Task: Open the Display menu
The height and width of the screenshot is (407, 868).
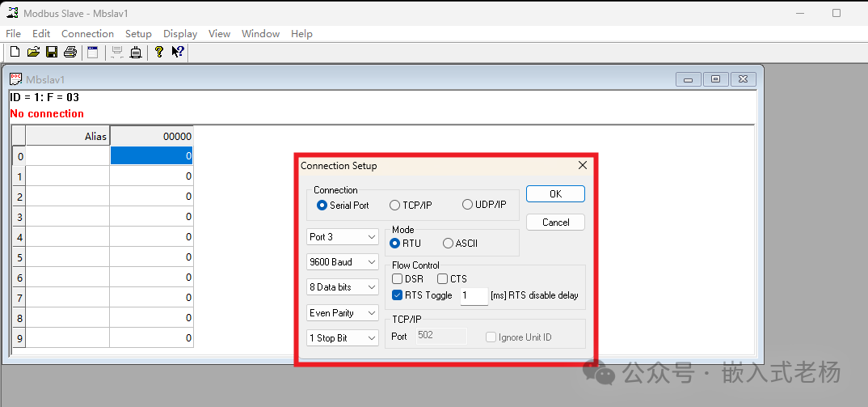Action: coord(180,34)
